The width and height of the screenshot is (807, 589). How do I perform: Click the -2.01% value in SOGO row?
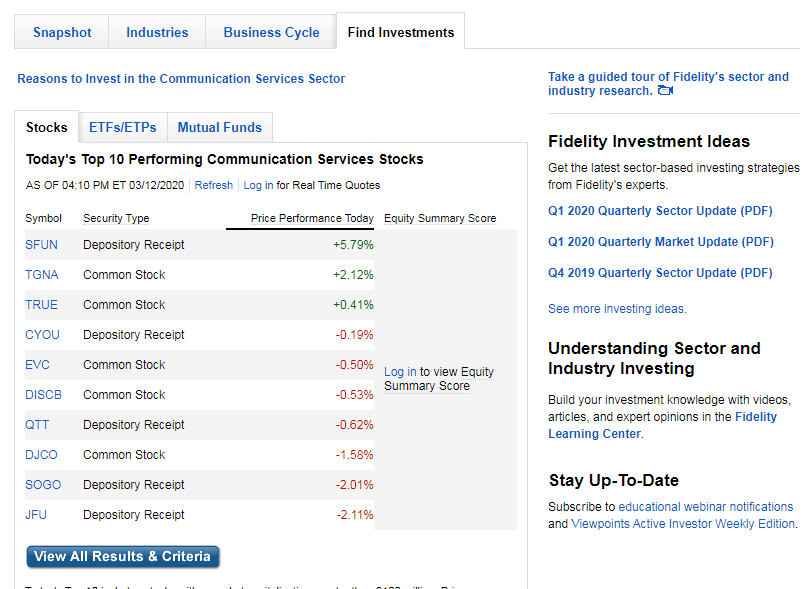[x=355, y=485]
